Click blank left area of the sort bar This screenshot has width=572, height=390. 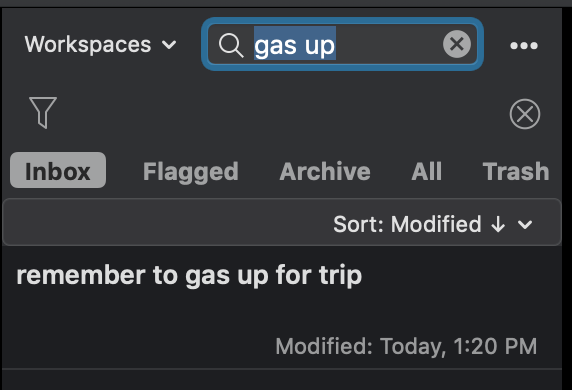[164, 223]
